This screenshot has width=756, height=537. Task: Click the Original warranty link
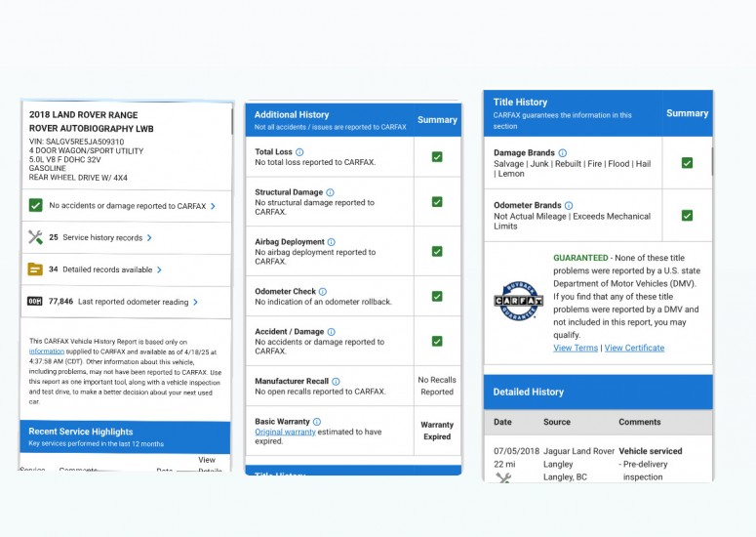pos(283,432)
